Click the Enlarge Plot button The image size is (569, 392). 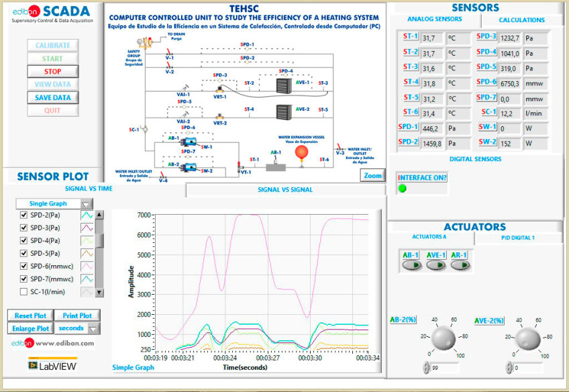[30, 328]
